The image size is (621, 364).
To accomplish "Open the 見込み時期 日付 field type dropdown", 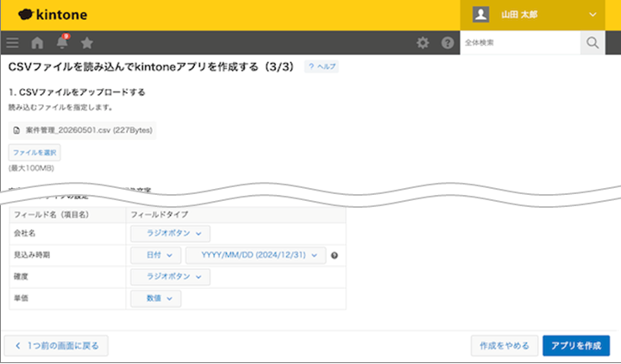I will point(155,255).
